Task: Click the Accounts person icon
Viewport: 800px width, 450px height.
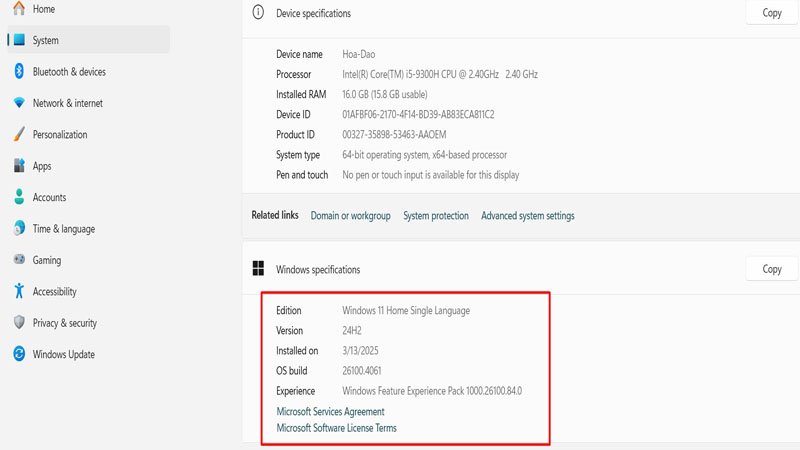Action: (19, 197)
